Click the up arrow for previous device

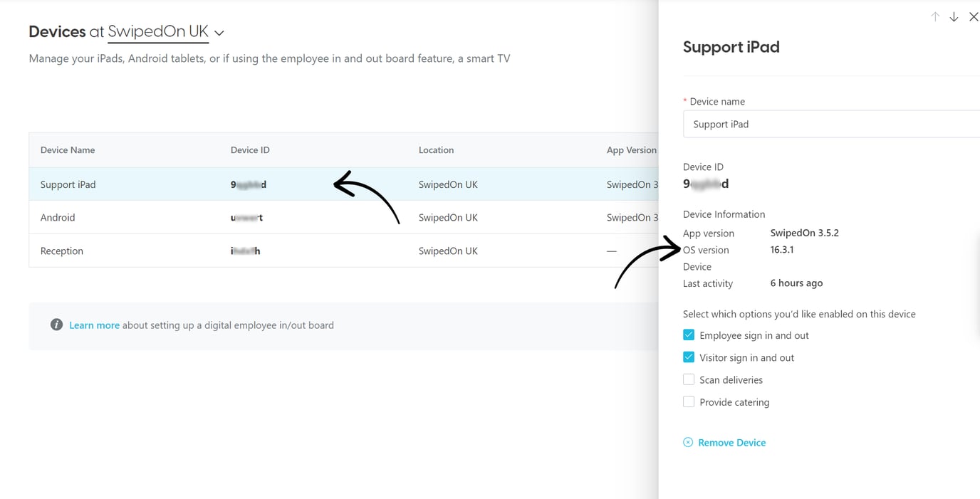tap(935, 17)
